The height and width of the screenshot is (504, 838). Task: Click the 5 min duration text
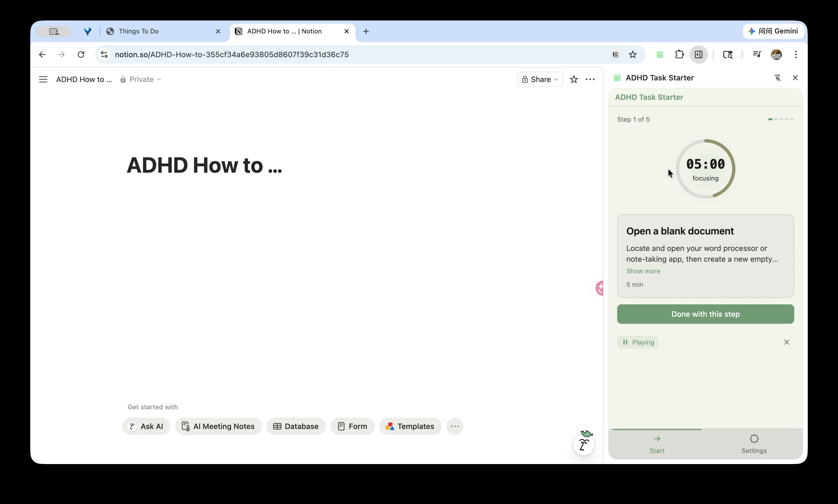(634, 285)
